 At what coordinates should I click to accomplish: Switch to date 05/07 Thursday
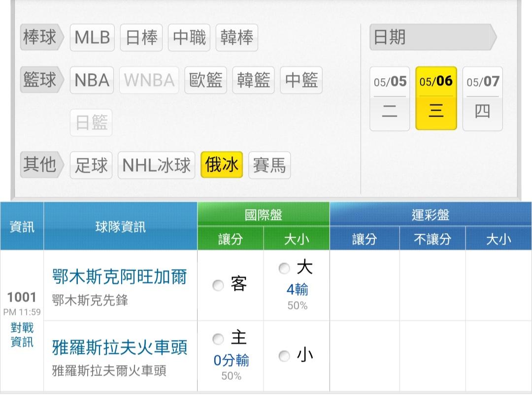482,98
